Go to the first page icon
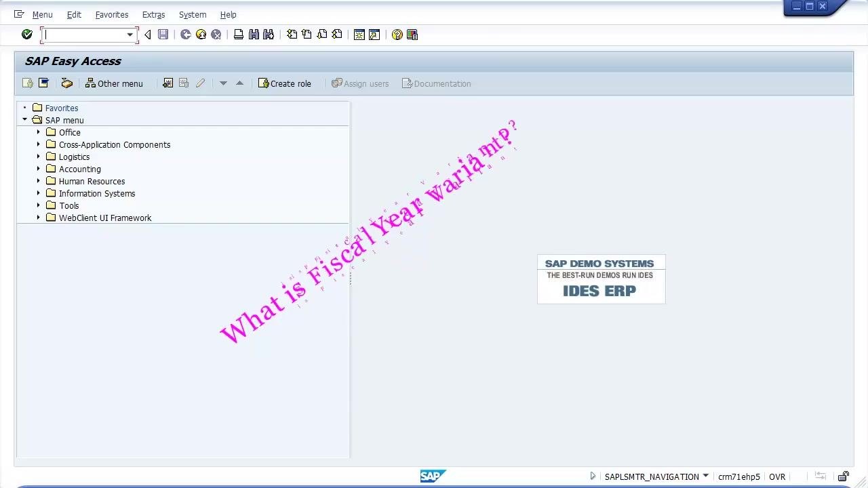The width and height of the screenshot is (868, 488). (x=292, y=35)
